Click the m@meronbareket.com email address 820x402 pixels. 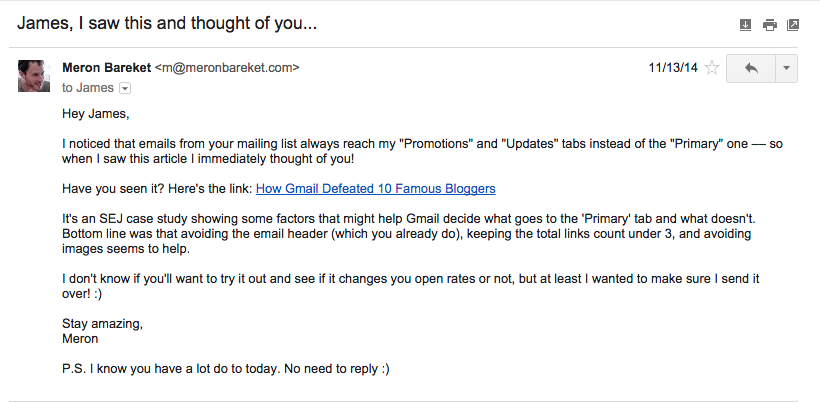pyautogui.click(x=227, y=67)
